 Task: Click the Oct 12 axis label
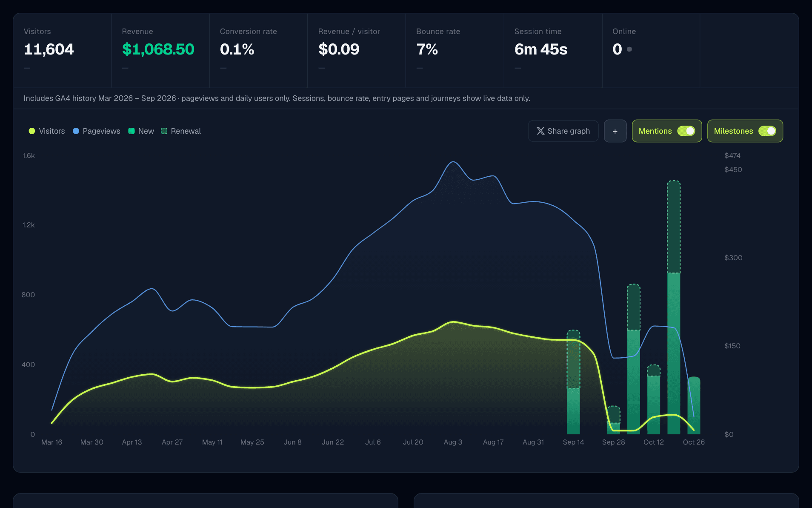tap(654, 442)
